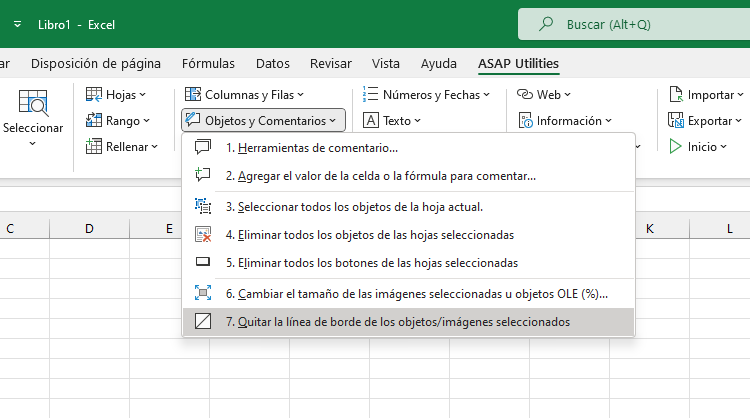Image resolution: width=750 pixels, height=418 pixels.
Task: Click the magnifier icon in search box
Action: [x=546, y=24]
